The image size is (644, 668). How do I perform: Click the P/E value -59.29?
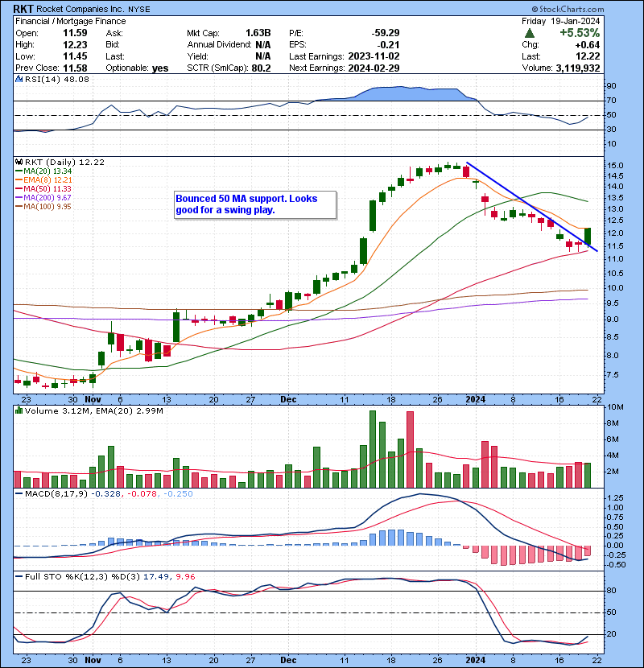click(x=386, y=33)
